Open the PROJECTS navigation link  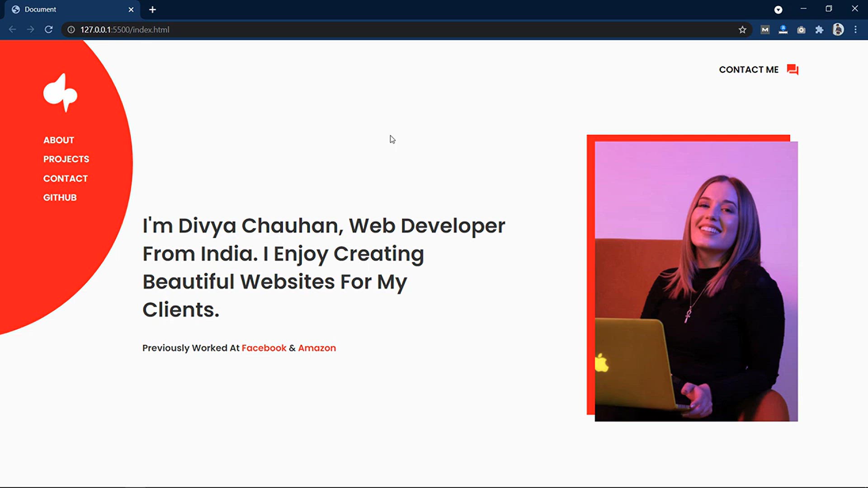coord(66,159)
